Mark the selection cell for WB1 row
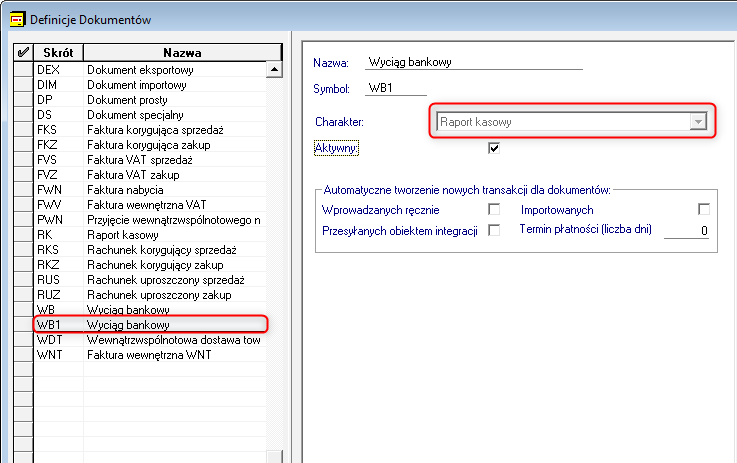737x463 pixels. pos(23,324)
